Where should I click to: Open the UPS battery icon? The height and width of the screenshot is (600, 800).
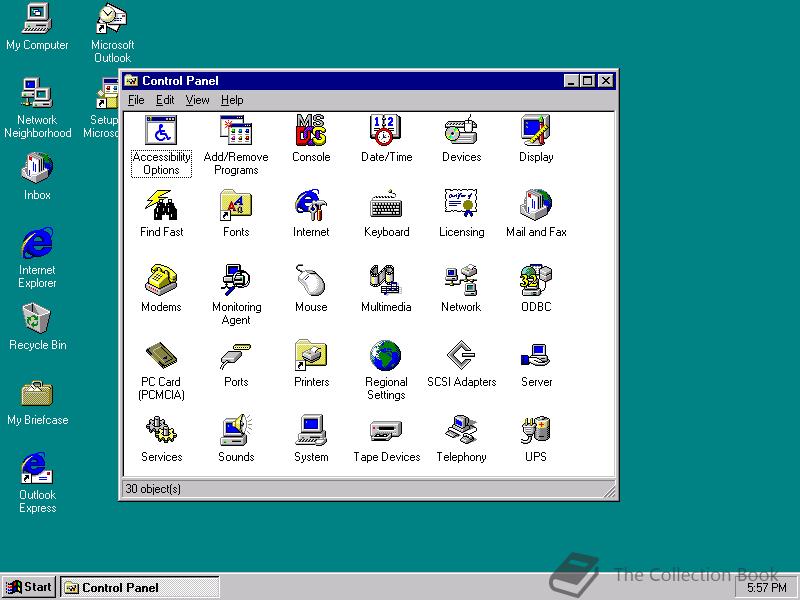point(536,439)
